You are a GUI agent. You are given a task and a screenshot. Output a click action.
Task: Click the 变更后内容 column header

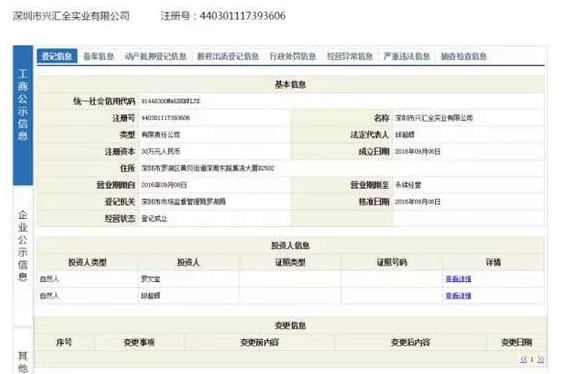coord(410,342)
